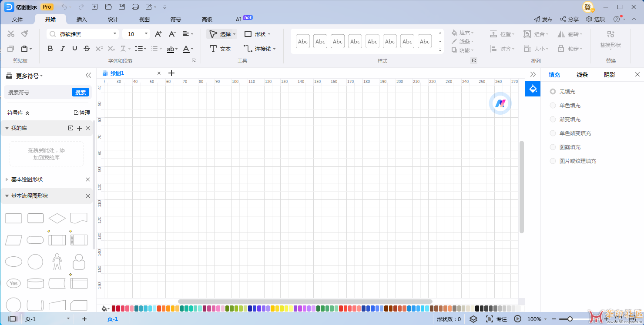The width and height of the screenshot is (644, 325).
Task: Open the Layers icon in status bar
Action: [473, 319]
